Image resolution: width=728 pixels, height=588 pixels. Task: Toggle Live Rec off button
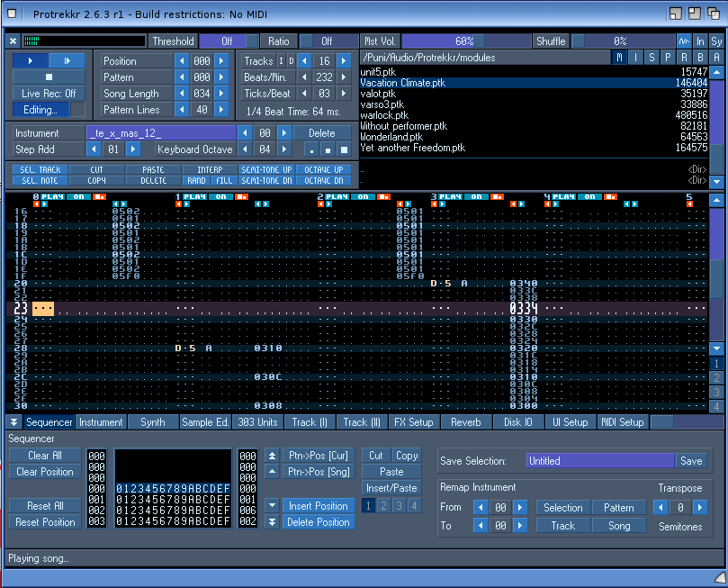(x=49, y=94)
